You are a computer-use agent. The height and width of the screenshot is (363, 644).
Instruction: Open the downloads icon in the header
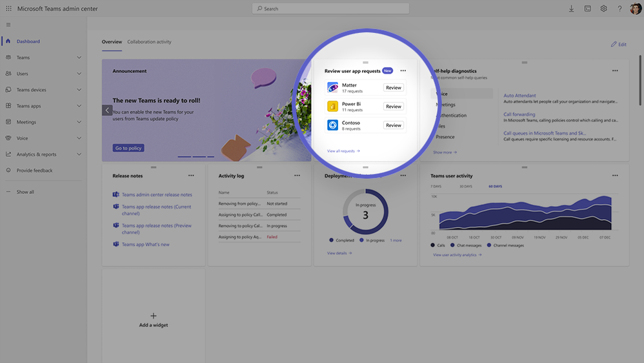pos(571,8)
